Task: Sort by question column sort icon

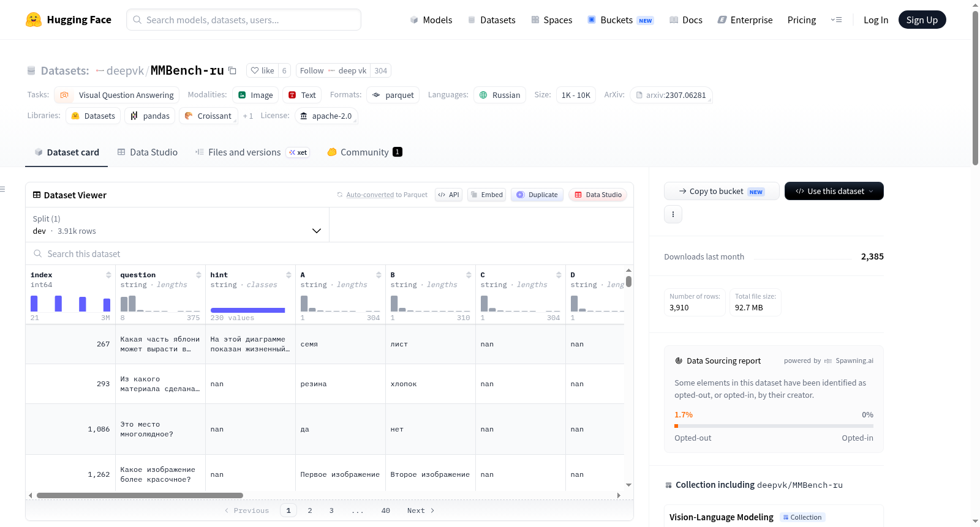Action: pyautogui.click(x=198, y=275)
